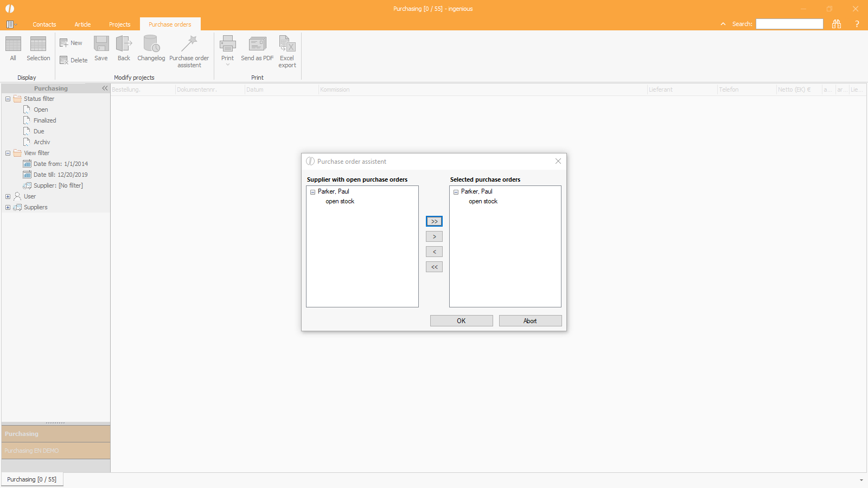Viewport: 868px width, 488px height.
Task: Collapse the Parker, Paul node under selected orders
Action: pyautogui.click(x=456, y=191)
